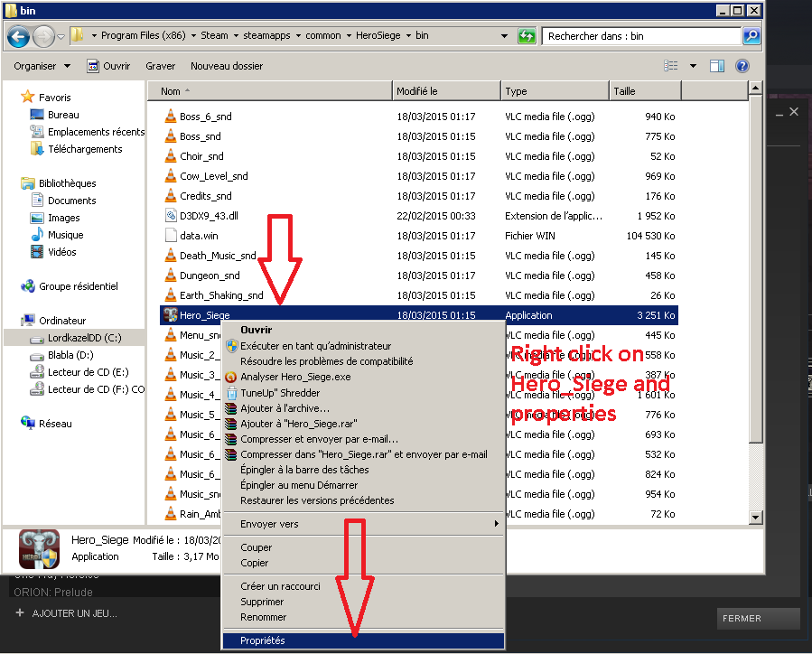
Task: Click the file list scroll down arrow
Action: (x=755, y=517)
